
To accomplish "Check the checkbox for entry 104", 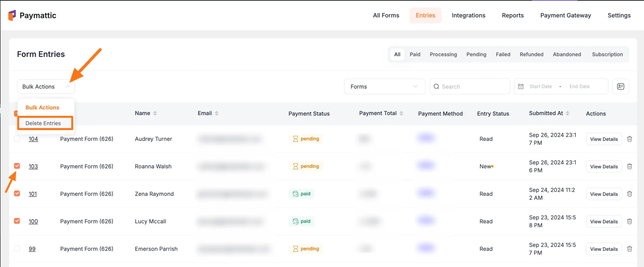I will [17, 139].
